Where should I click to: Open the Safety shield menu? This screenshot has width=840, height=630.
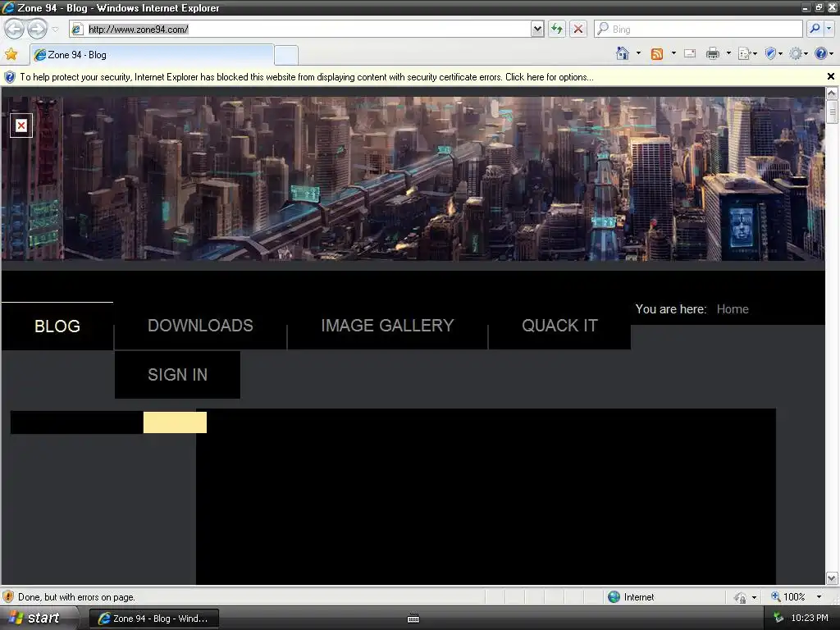[x=773, y=53]
